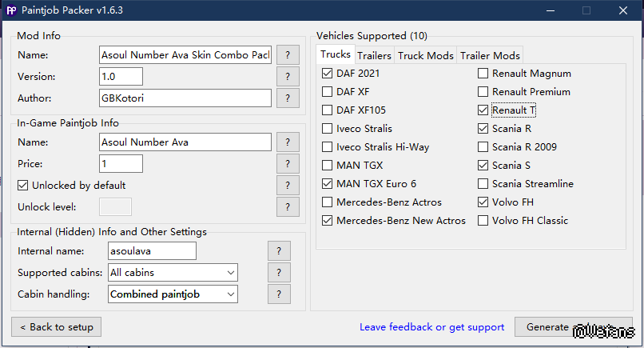Click help button next to Internal name
Screen dimensions: 644x348
279,251
